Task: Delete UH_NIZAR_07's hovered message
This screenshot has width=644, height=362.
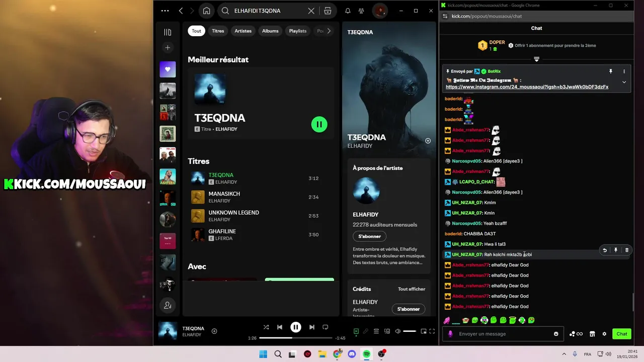Action: click(627, 250)
